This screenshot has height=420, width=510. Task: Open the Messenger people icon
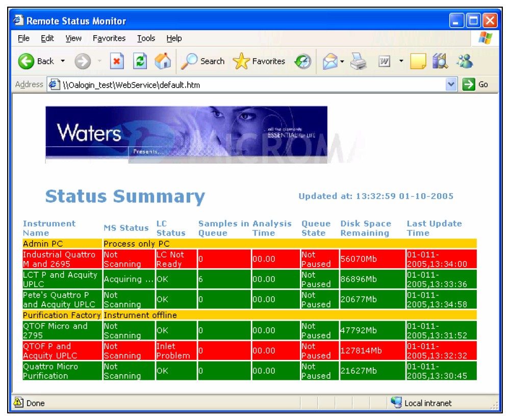(x=465, y=61)
